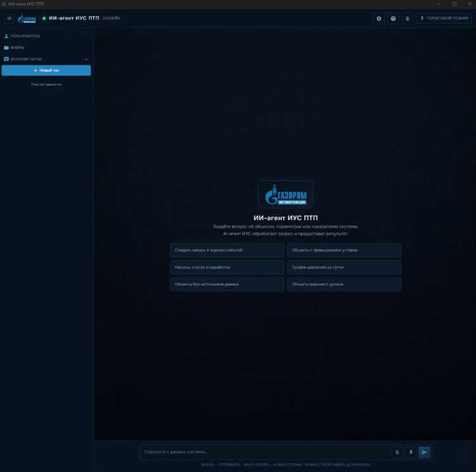Open Пользователь section in sidebar

[22, 36]
